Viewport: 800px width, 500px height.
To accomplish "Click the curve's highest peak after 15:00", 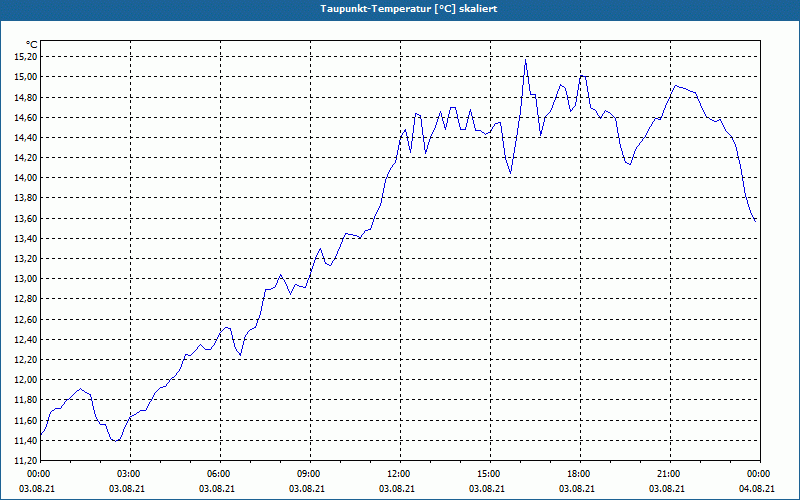I will pos(526,60).
